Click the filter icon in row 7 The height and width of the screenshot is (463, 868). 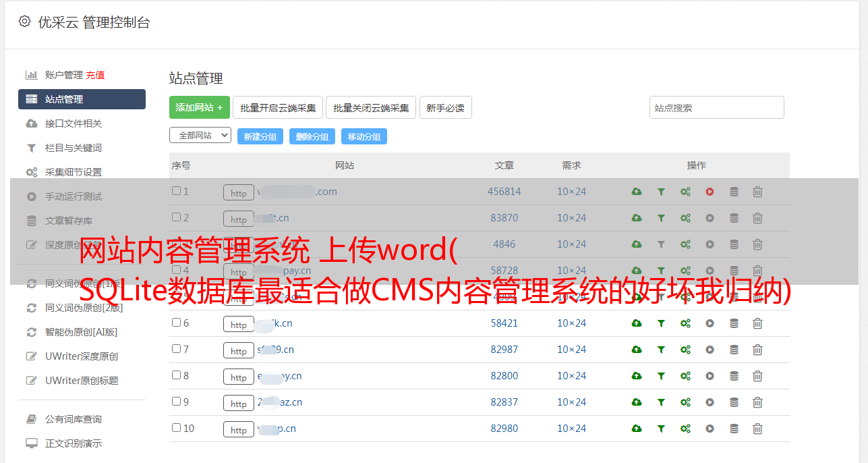click(661, 350)
